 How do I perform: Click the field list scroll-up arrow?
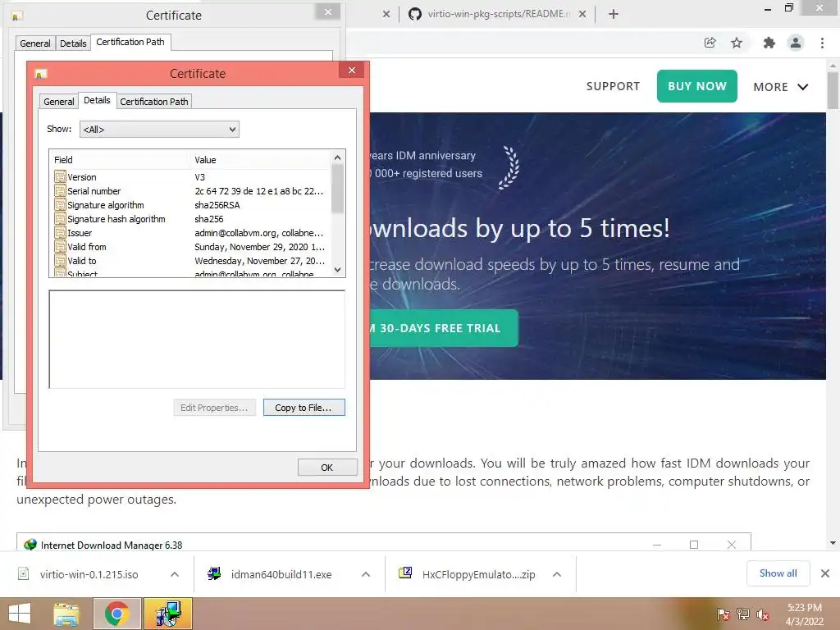[337, 157]
